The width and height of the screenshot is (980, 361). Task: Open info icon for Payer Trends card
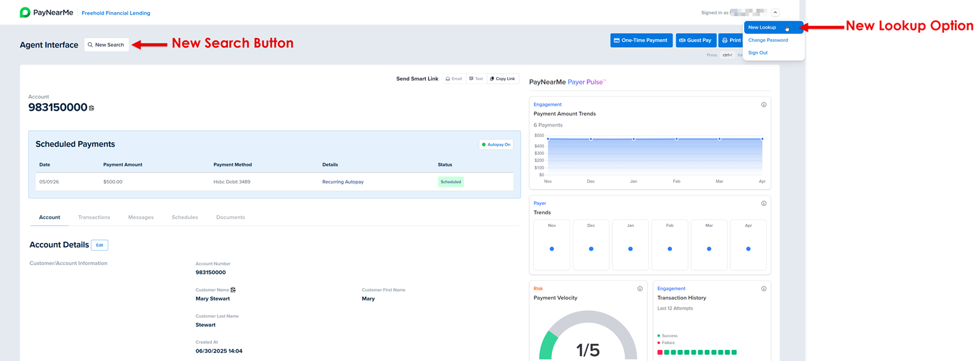click(x=764, y=203)
